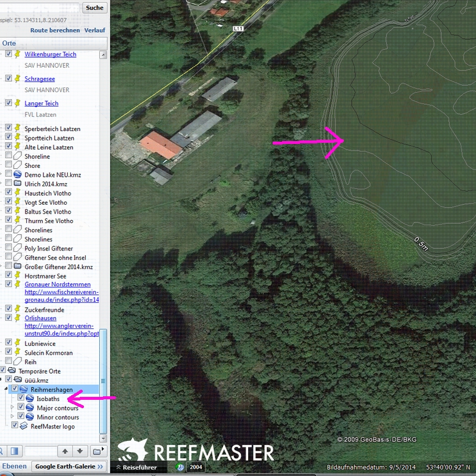
Task: Expand the Minor contours tree node
Action: coord(13,417)
